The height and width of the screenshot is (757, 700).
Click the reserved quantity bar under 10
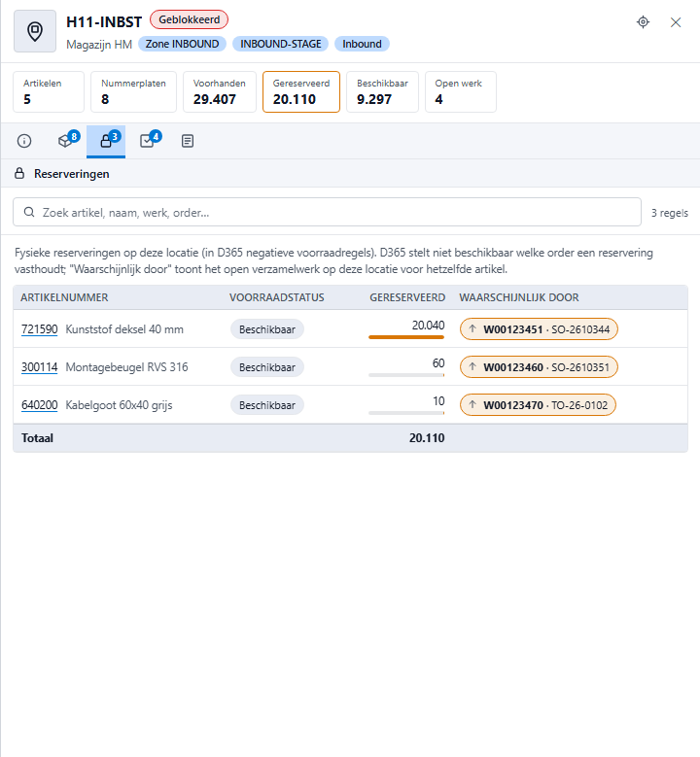tap(406, 413)
